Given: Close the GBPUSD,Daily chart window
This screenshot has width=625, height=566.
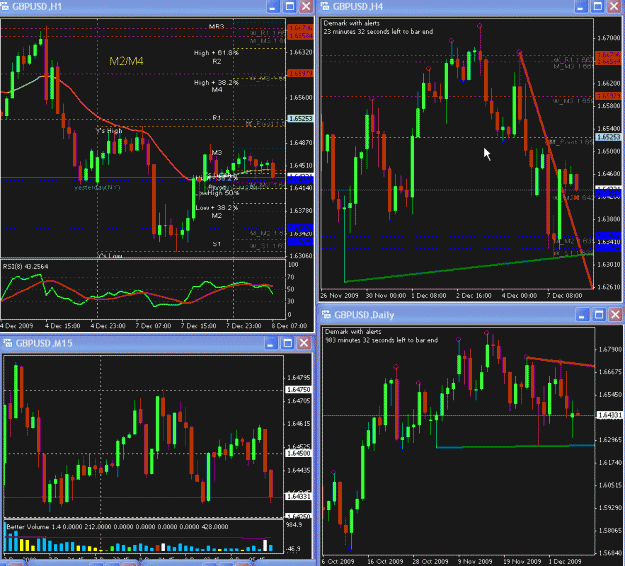Looking at the screenshot, I should click(x=615, y=314).
